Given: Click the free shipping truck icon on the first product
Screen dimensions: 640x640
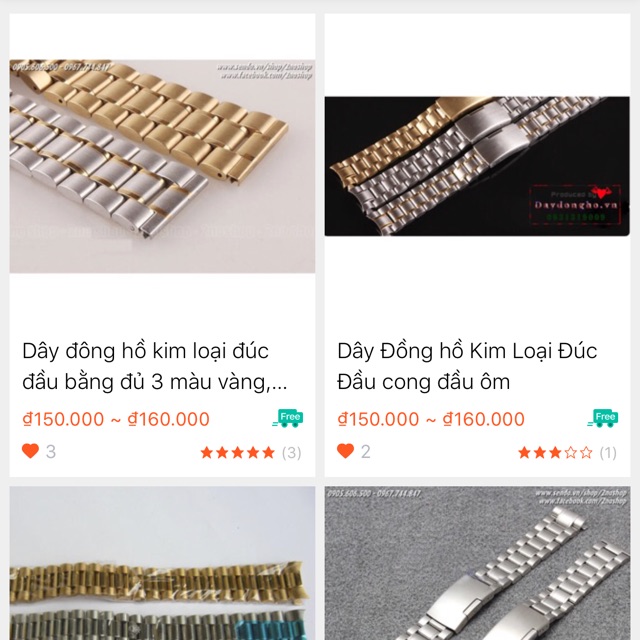Looking at the screenshot, I should point(288,418).
